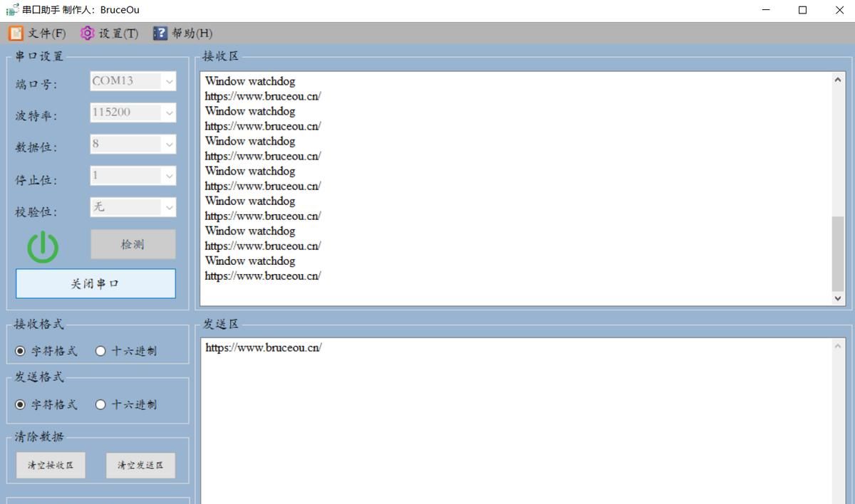
Task: Click the 设置 gear icon
Action: [87, 33]
